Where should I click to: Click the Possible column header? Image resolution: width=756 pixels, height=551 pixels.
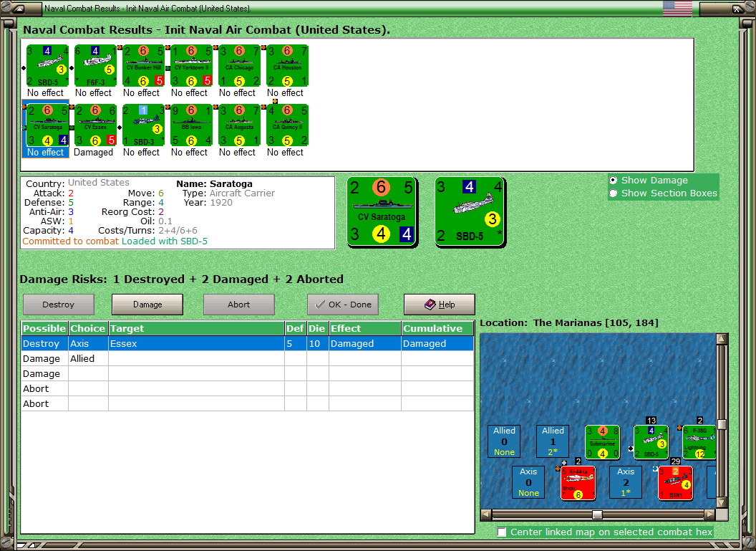[44, 328]
